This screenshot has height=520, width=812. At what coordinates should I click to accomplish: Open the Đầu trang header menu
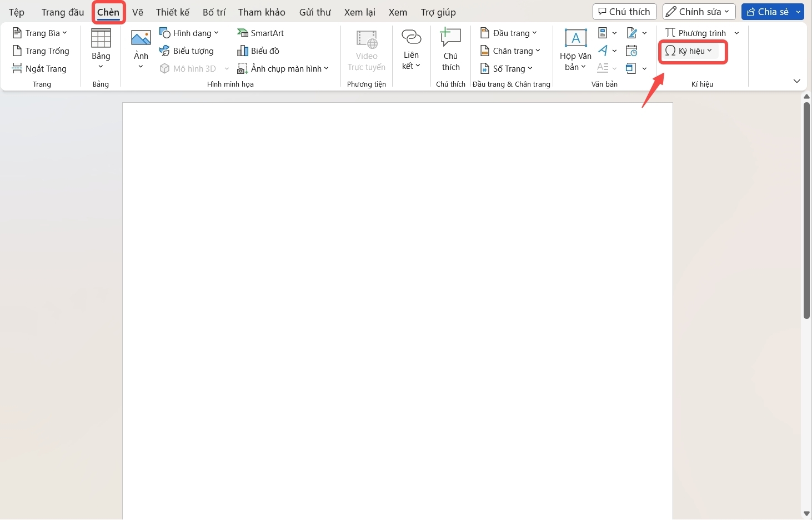509,33
